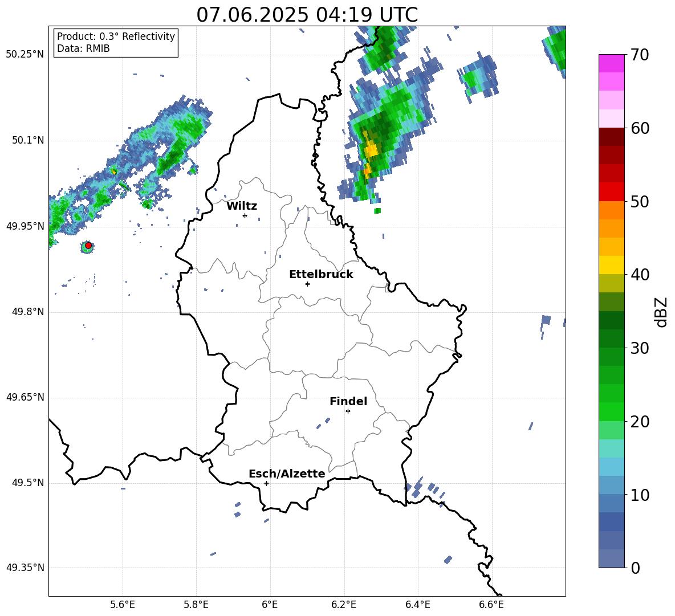
Task: Click the dBZ colorbar axis label
Action: [x=661, y=312]
